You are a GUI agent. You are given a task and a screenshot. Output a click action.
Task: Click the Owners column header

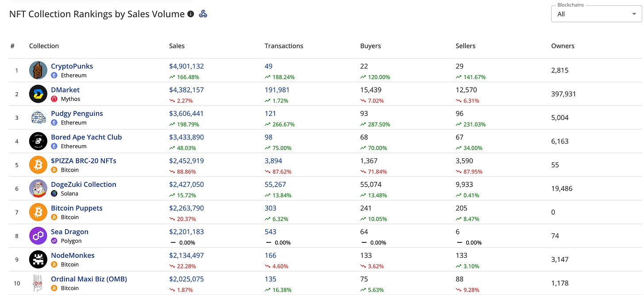pyautogui.click(x=563, y=46)
